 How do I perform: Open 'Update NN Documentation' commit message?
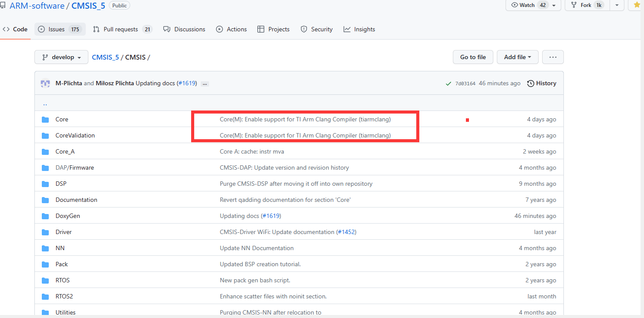pyautogui.click(x=257, y=248)
